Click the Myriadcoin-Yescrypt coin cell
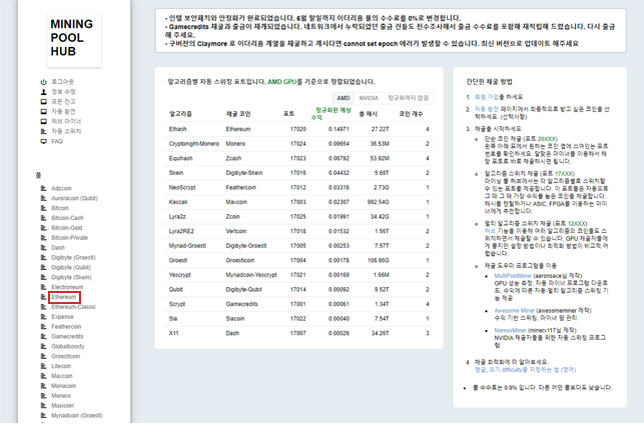644x426 pixels. 251,274
